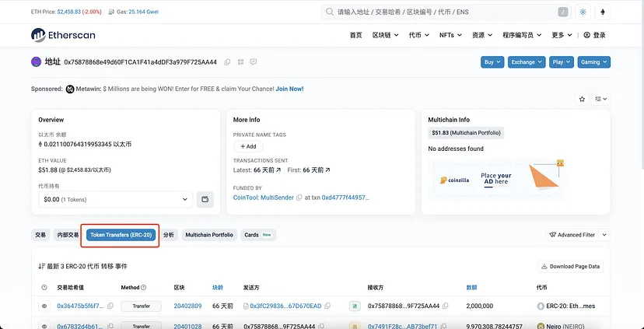Click the slash shortcut key in search bar

point(563,12)
